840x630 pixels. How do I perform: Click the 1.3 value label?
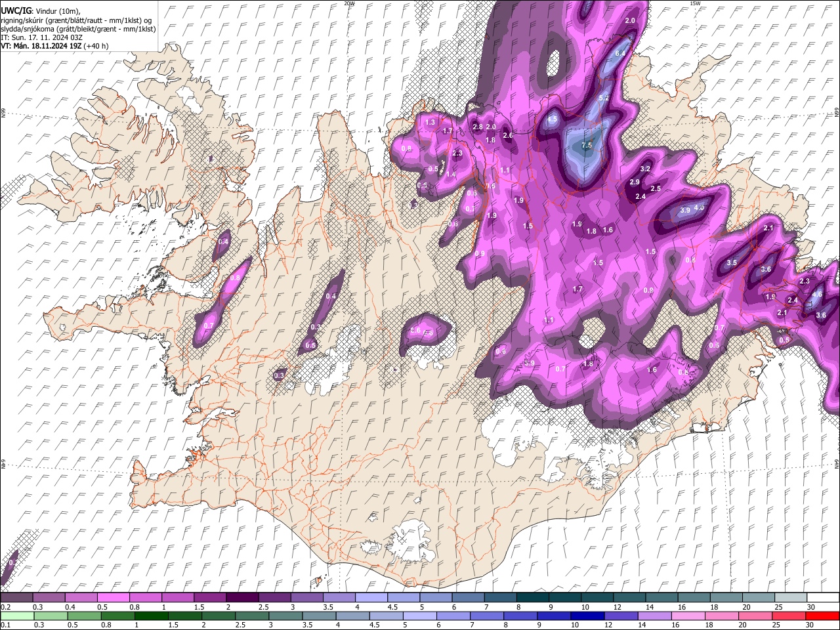(x=430, y=122)
